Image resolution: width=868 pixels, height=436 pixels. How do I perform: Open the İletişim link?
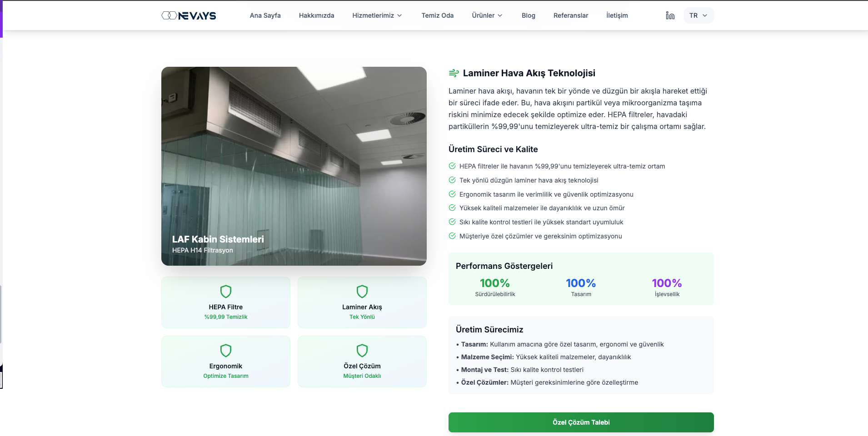pyautogui.click(x=617, y=15)
